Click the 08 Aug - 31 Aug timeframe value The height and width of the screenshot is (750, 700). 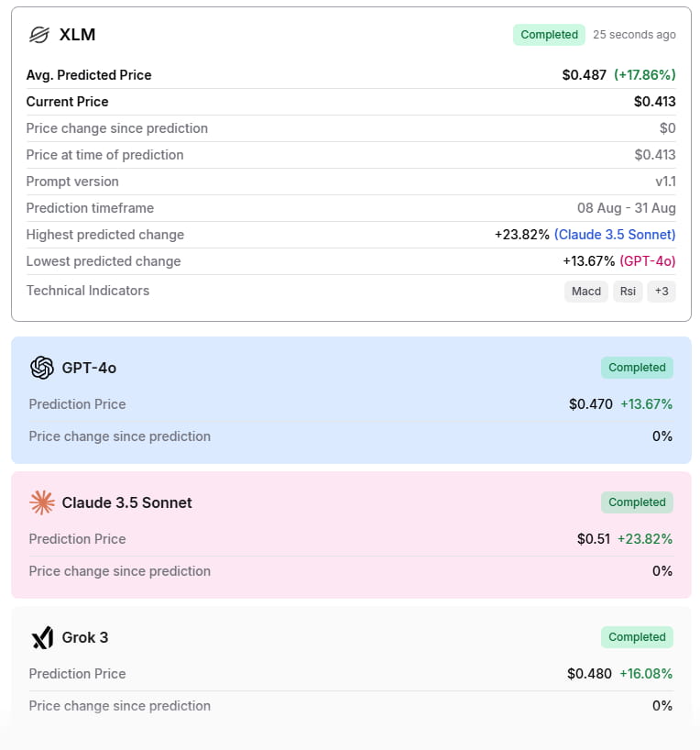(627, 208)
